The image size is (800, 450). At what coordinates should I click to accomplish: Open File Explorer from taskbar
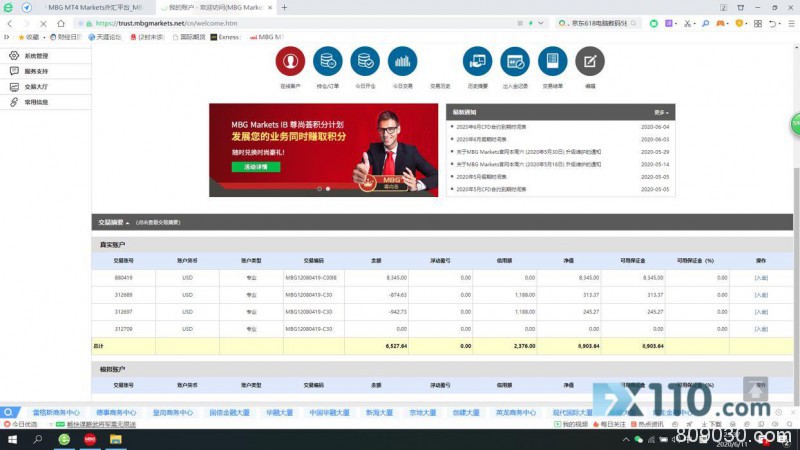point(116,439)
